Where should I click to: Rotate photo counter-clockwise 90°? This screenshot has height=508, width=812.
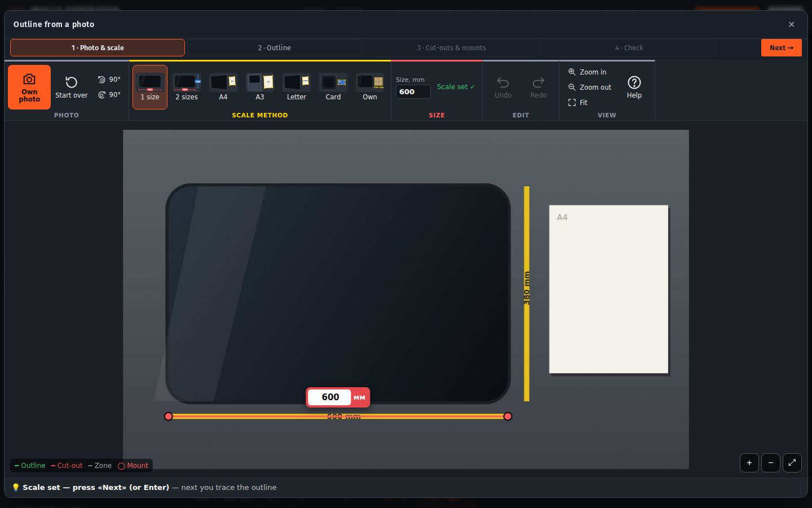(x=109, y=80)
